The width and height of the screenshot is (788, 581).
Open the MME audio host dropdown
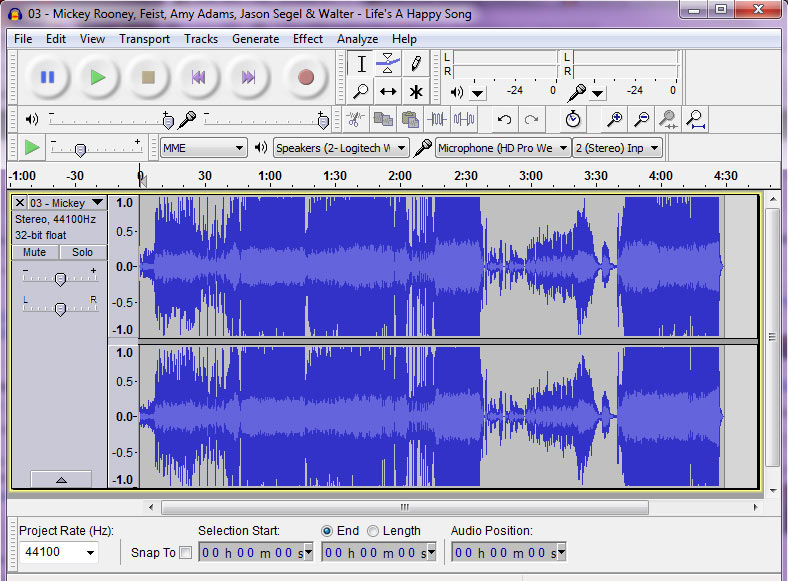[x=204, y=148]
